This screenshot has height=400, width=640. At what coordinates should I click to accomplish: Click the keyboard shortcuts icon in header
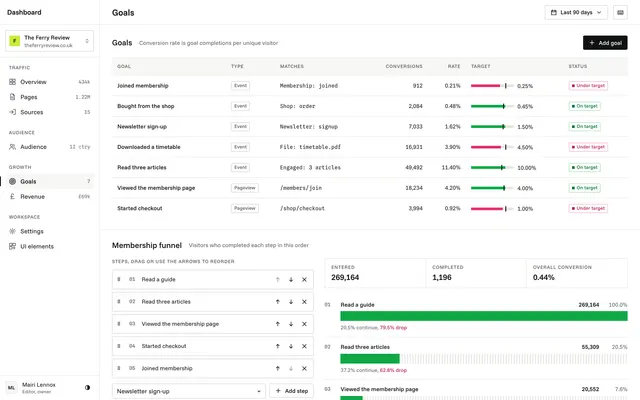(x=620, y=13)
